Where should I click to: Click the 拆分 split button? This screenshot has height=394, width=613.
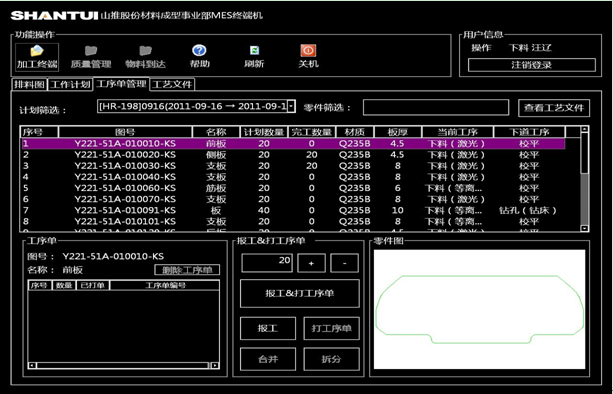(x=332, y=359)
